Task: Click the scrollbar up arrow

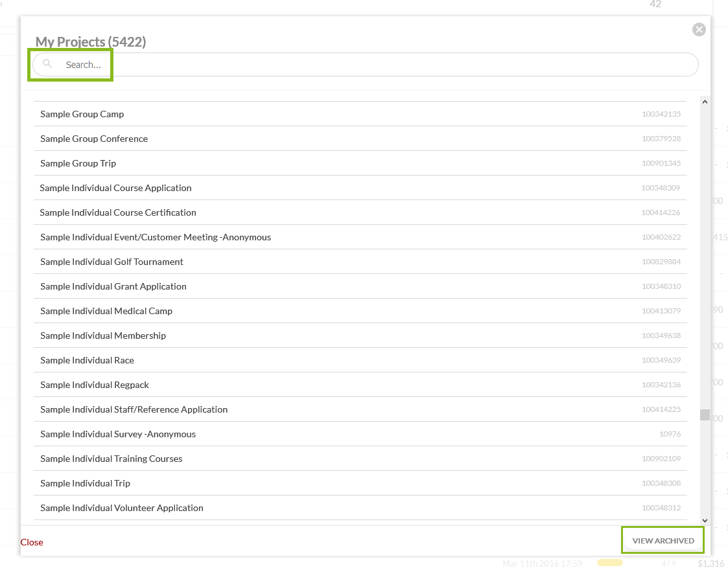Action: pos(705,102)
